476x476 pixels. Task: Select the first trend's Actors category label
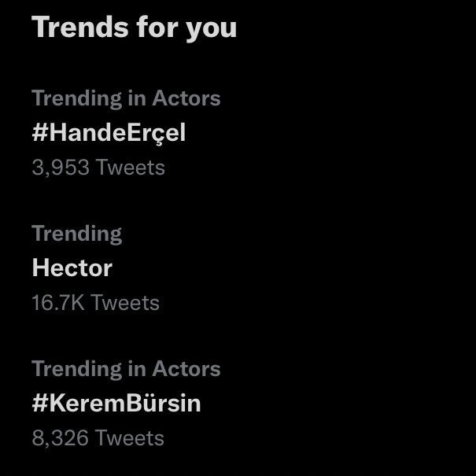click(126, 98)
